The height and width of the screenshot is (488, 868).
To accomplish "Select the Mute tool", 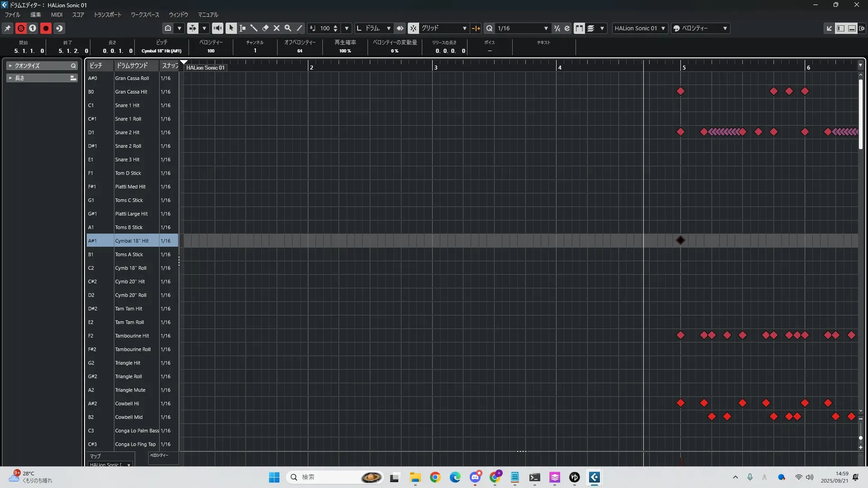I will pos(277,28).
